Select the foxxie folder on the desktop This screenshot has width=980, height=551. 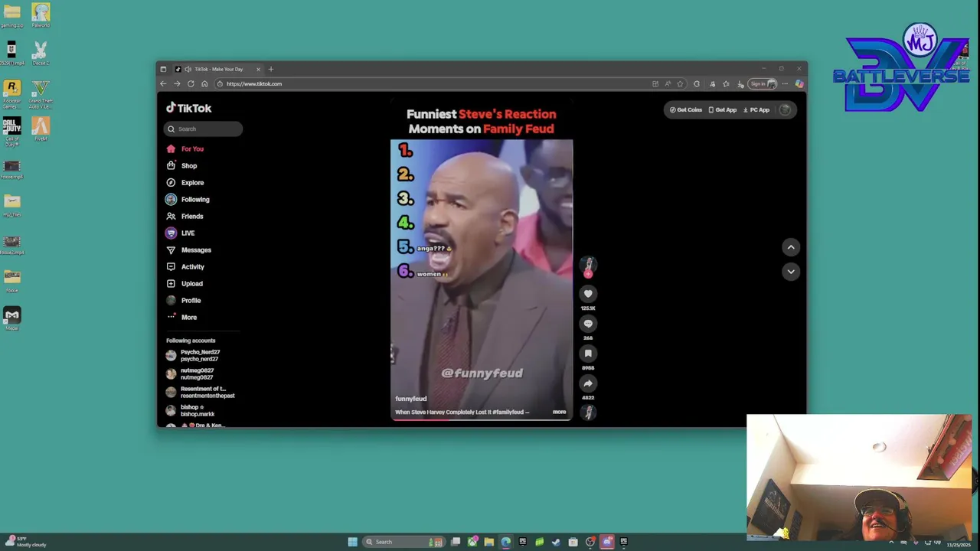pyautogui.click(x=11, y=280)
